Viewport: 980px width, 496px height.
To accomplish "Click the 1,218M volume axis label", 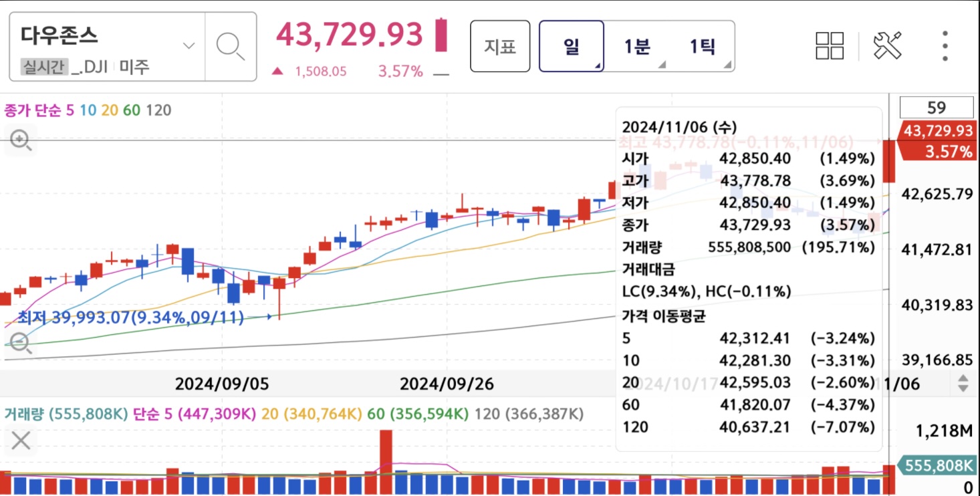I will [x=945, y=432].
